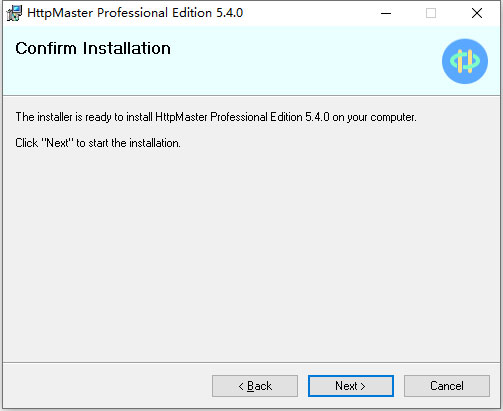Click the left arrow on Back button
This screenshot has width=503, height=411.
241,387
